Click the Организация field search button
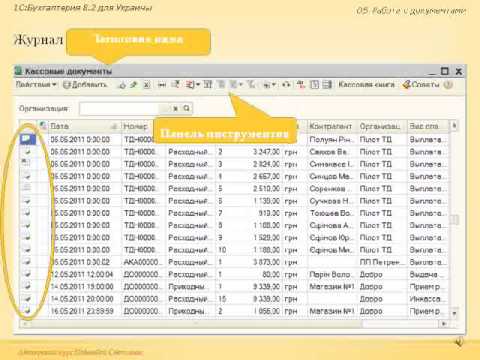This screenshot has width=480, height=360. pos(187,108)
